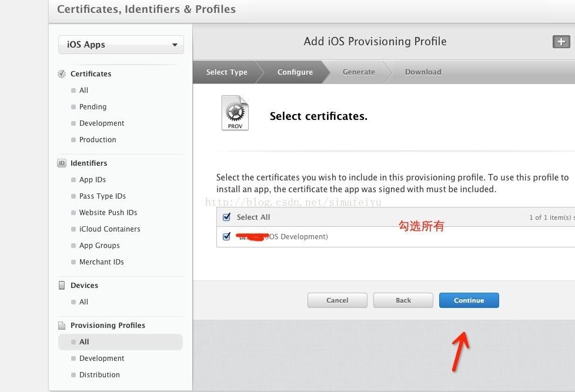
Task: Open Distribution provisioning profiles
Action: click(x=99, y=375)
